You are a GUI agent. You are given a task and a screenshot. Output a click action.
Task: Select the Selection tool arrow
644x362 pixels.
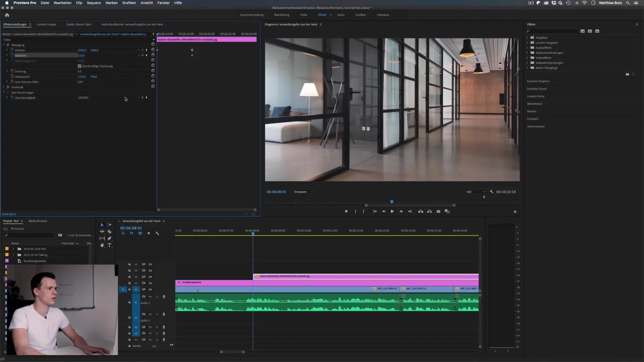tap(102, 225)
